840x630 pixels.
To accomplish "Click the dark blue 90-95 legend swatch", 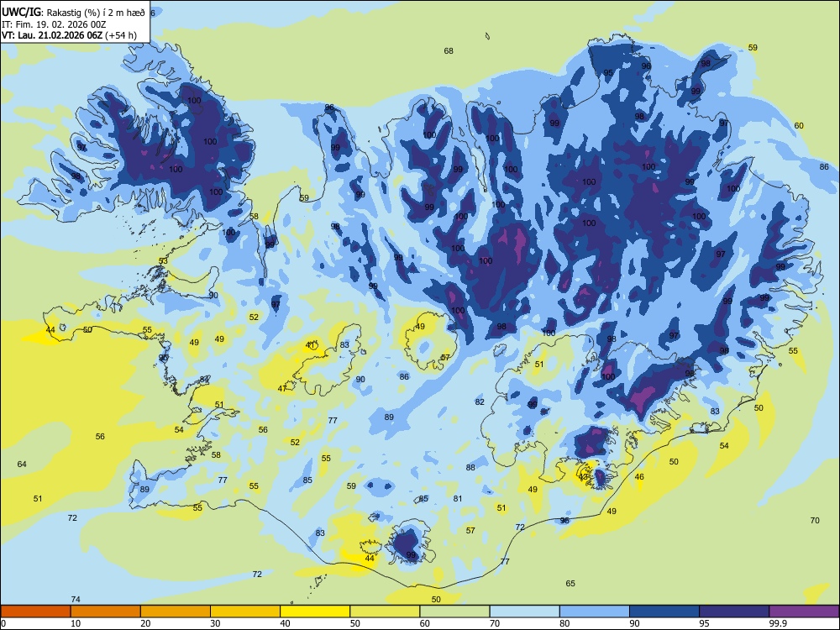I will [664, 612].
